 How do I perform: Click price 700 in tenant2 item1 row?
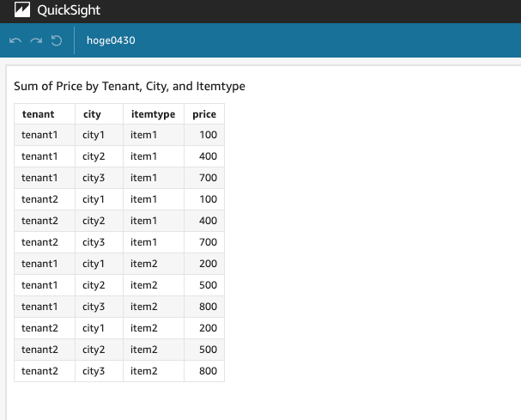pyautogui.click(x=208, y=242)
